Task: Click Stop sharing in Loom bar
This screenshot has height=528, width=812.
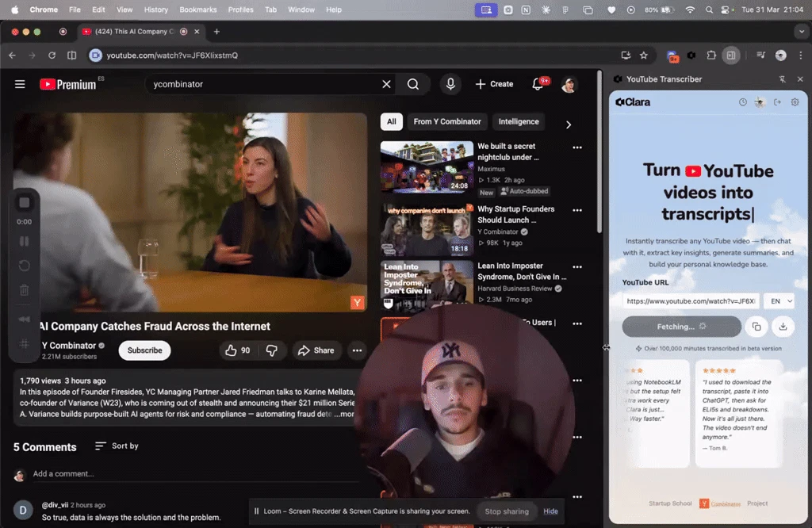Action: (507, 511)
